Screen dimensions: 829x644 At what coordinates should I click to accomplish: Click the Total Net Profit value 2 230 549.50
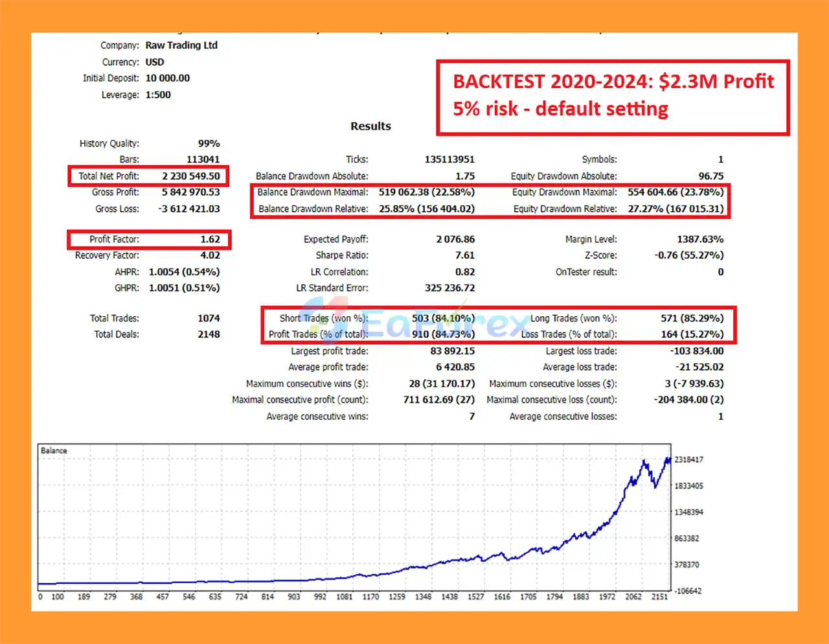(190, 176)
